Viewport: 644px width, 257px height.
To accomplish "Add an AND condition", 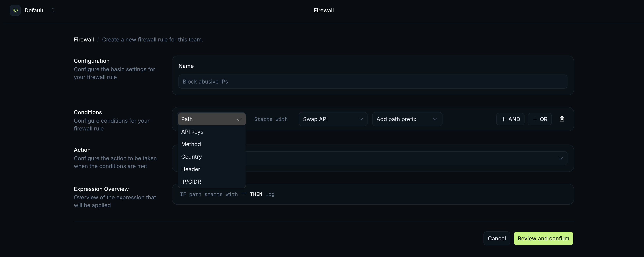I will pyautogui.click(x=510, y=119).
